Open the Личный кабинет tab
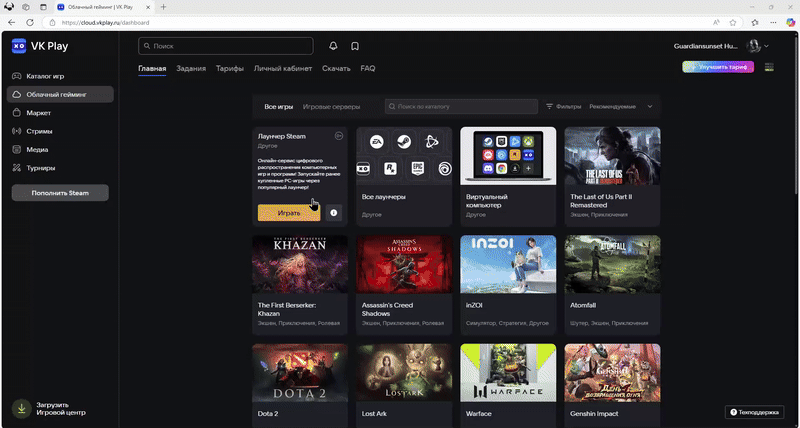The height and width of the screenshot is (428, 800). click(283, 68)
